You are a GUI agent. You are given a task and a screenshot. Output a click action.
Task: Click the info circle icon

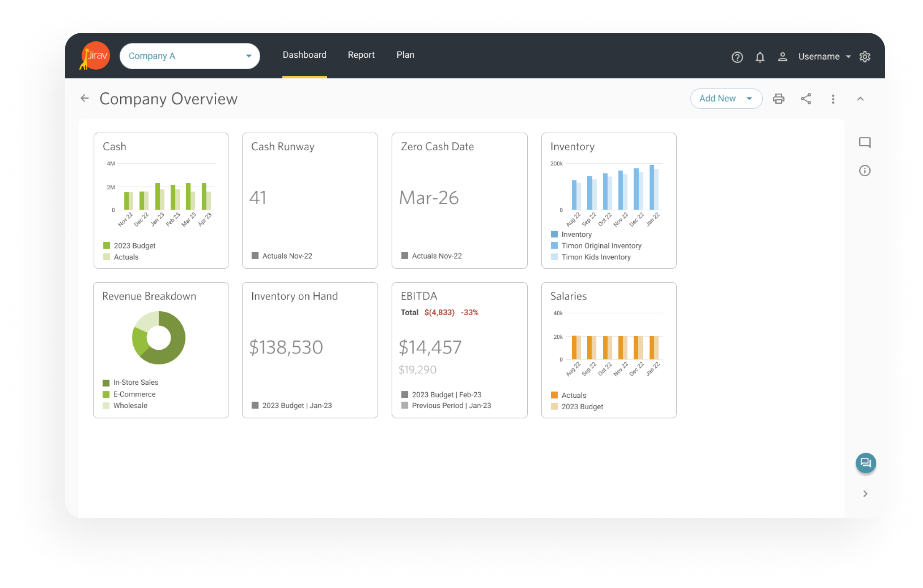click(x=865, y=171)
